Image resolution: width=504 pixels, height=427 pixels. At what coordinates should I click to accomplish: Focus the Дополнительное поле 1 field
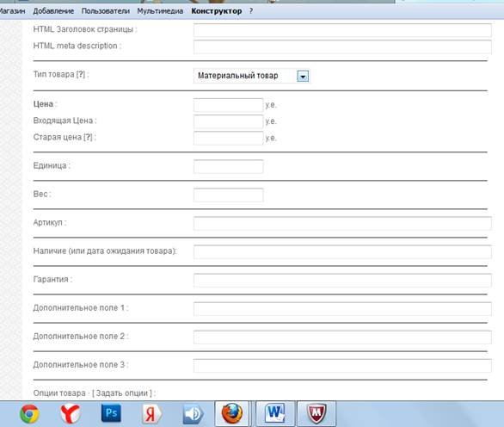pos(342,308)
